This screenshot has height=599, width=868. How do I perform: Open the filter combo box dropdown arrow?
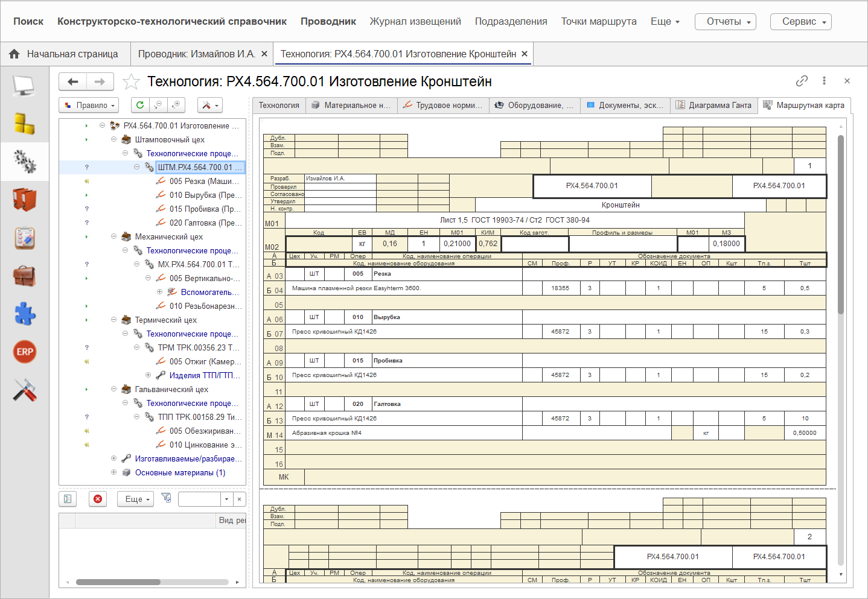[x=226, y=499]
